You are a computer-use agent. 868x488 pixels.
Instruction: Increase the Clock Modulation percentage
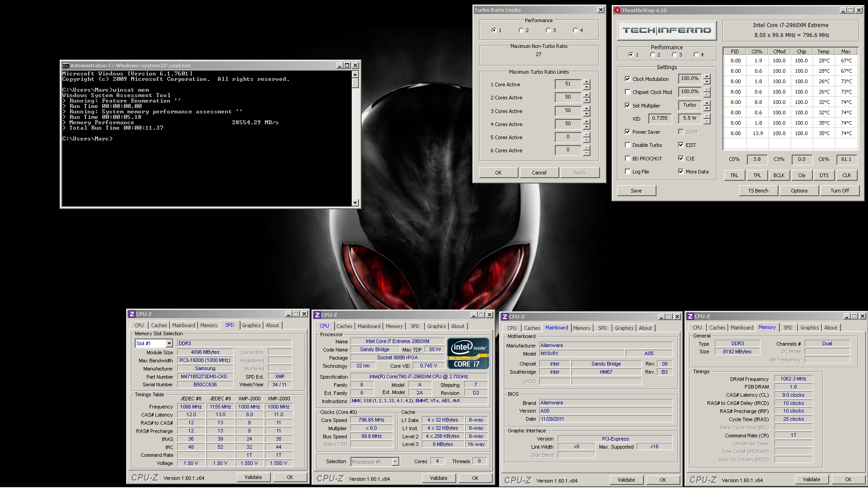(707, 76)
